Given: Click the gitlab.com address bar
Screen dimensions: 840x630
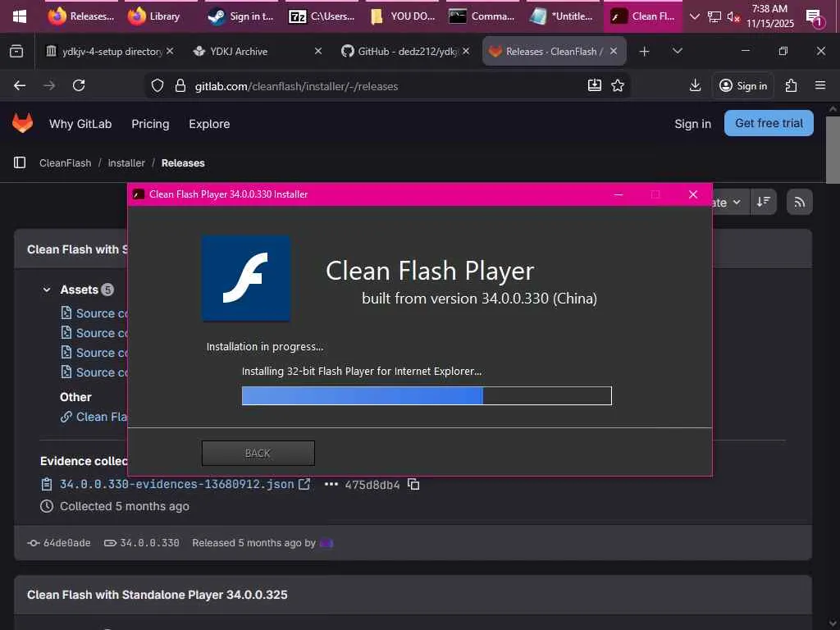Looking at the screenshot, I should (386, 86).
